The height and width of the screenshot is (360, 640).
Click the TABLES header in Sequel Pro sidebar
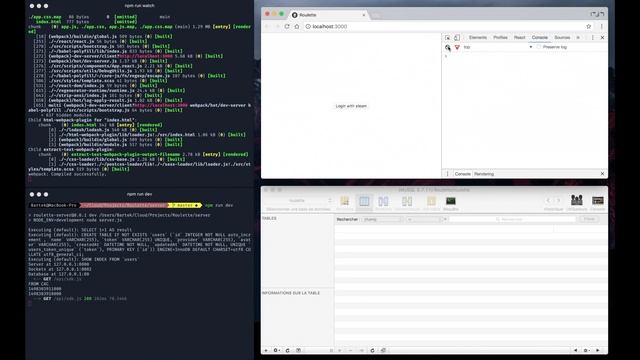click(x=269, y=218)
